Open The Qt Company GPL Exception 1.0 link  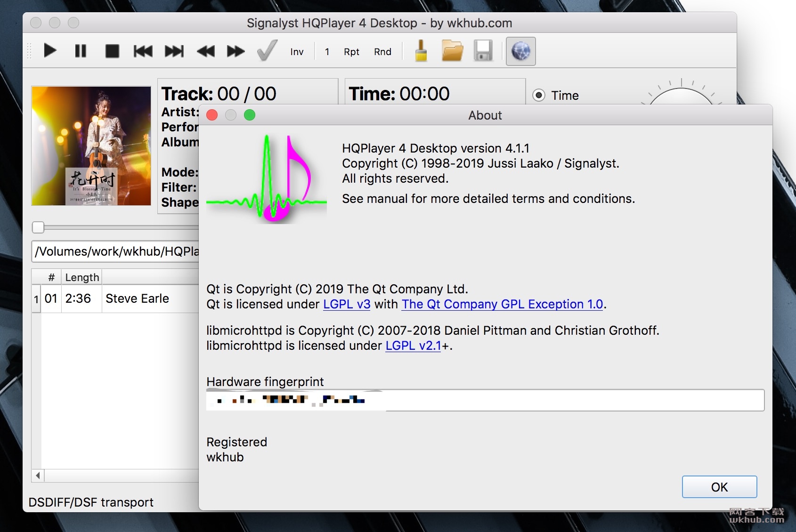[x=502, y=304]
